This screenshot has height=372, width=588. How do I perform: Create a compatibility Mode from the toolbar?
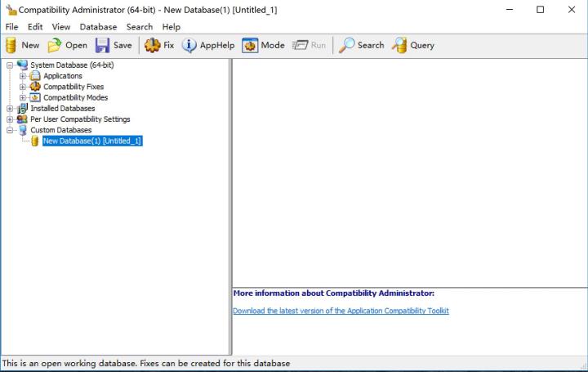pyautogui.click(x=263, y=45)
